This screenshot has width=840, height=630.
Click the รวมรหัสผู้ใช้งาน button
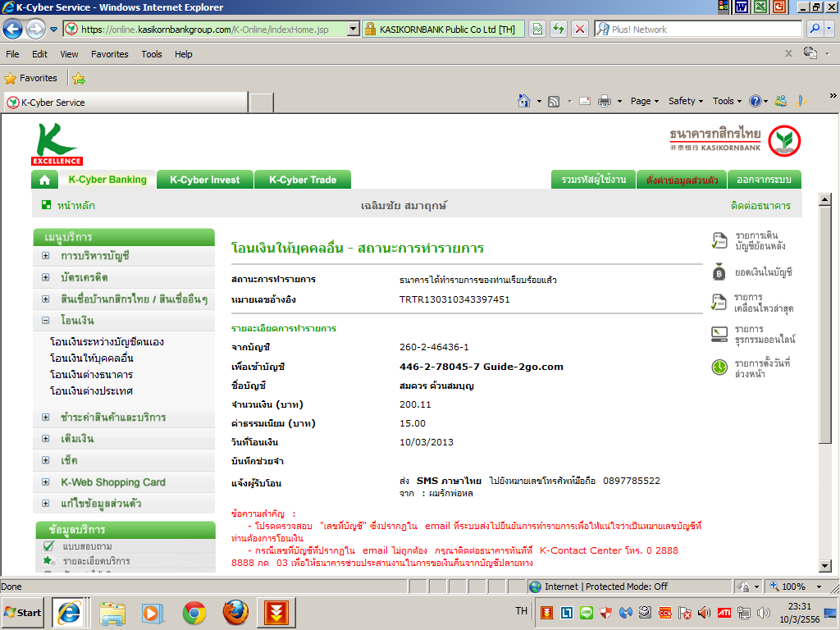tap(594, 180)
